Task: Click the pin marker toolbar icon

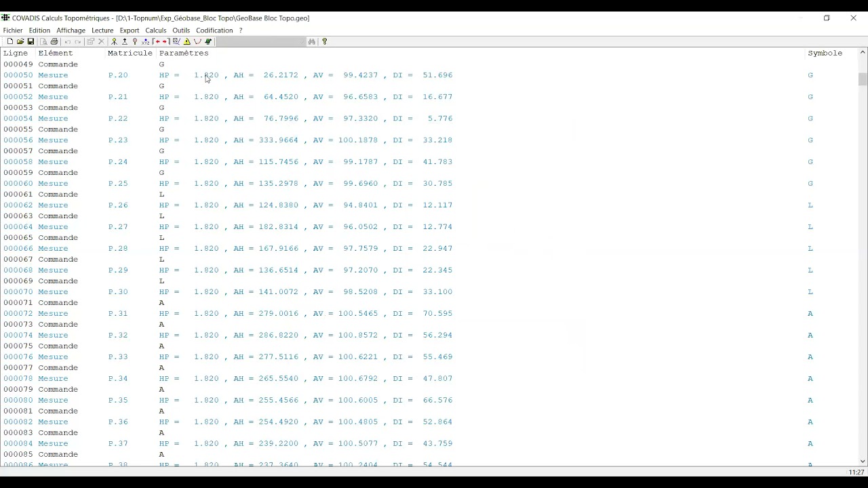Action: pos(135,41)
